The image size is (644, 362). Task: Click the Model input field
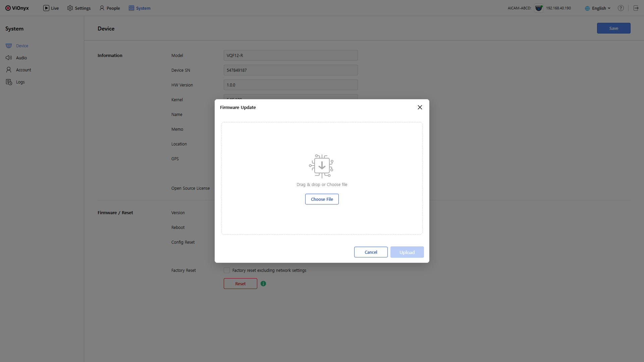[290, 55]
